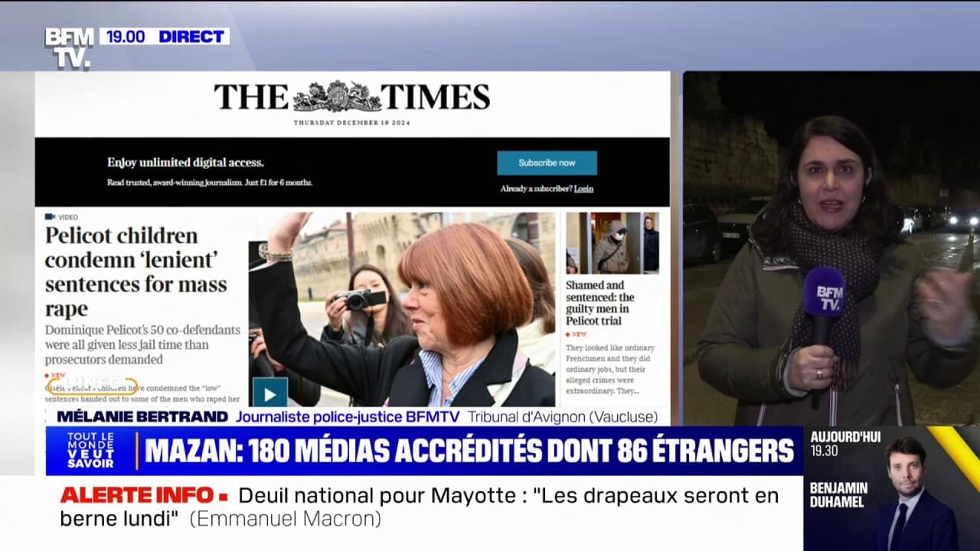This screenshot has height=551, width=980.
Task: Click the 'Mazan: 180 médias accrédités' banner
Action: click(x=469, y=451)
